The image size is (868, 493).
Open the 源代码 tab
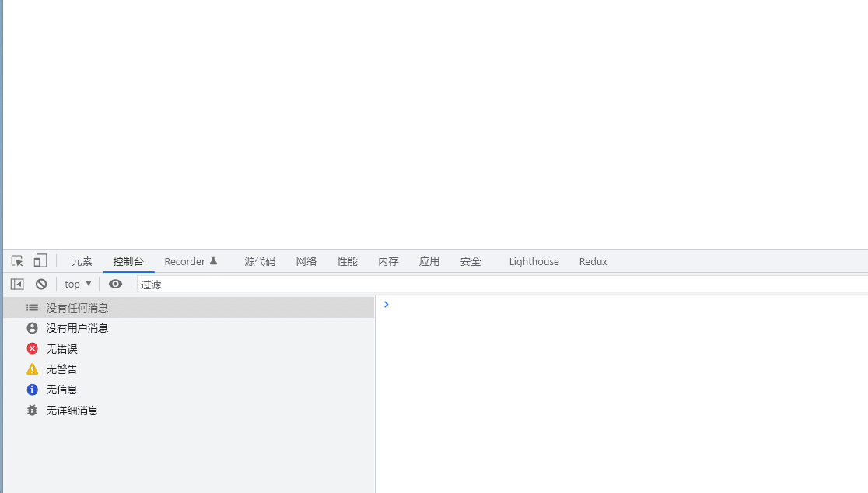pos(260,262)
